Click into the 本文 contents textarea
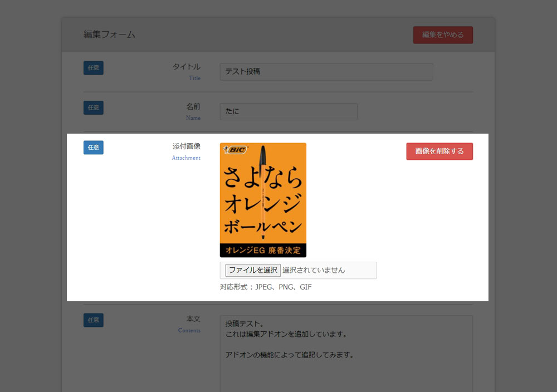Screen dimensions: 557x392 pyautogui.click(x=346, y=354)
